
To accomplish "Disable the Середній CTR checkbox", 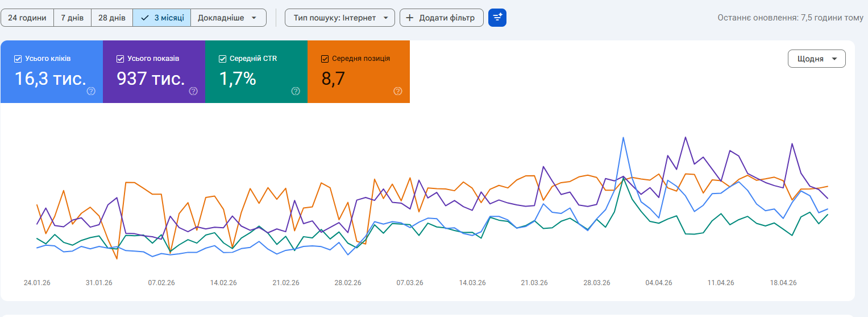I will coord(222,59).
